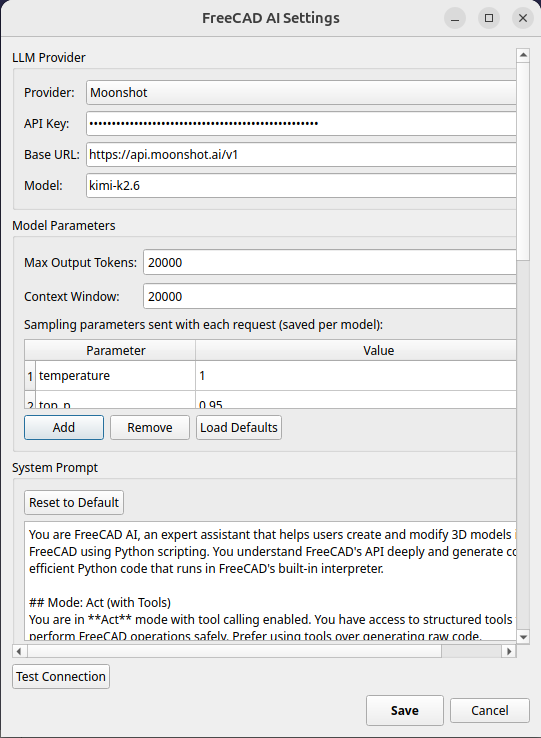The height and width of the screenshot is (738, 541).
Task: Click the Value column header
Action: pyautogui.click(x=356, y=350)
